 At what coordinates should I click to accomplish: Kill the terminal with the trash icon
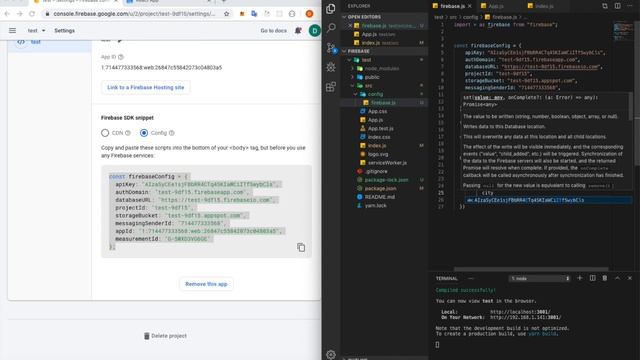tap(605, 278)
